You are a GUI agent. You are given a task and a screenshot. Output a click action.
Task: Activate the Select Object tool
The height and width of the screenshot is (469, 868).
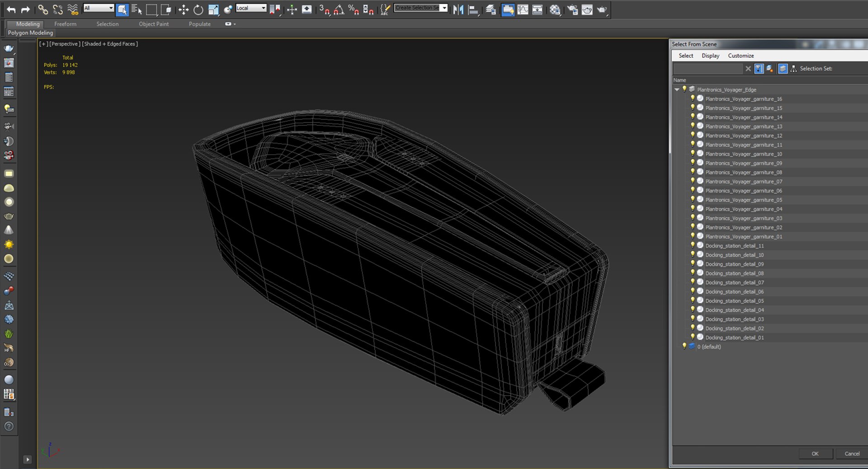122,9
